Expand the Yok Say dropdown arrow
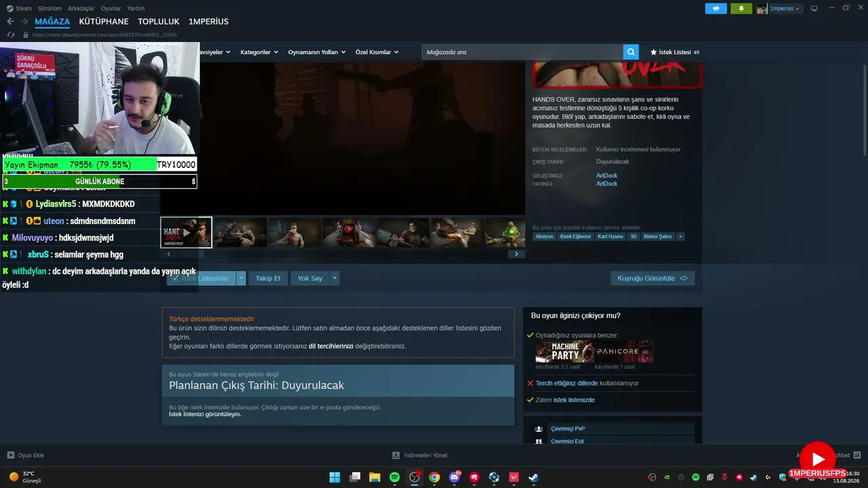 click(334, 278)
